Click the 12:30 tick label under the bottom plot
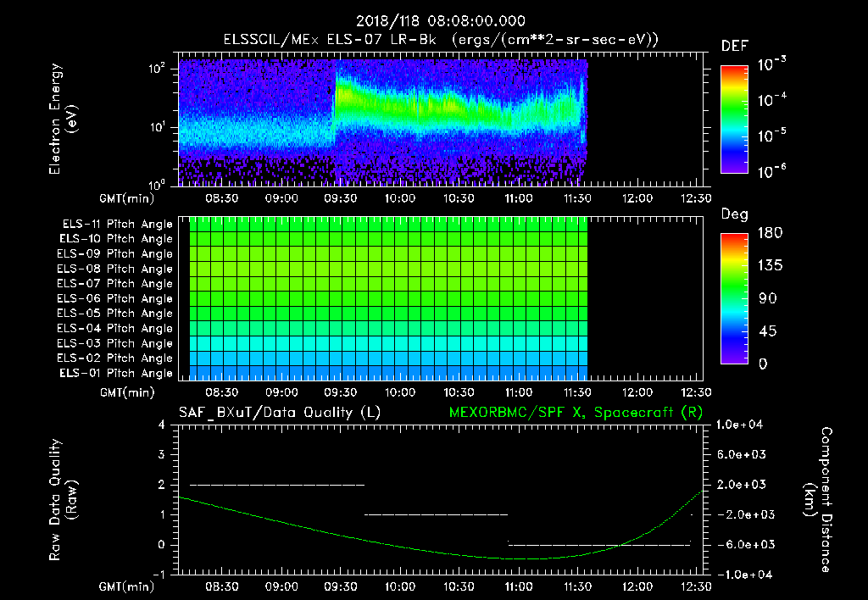Image resolution: width=868 pixels, height=600 pixels. [x=696, y=586]
